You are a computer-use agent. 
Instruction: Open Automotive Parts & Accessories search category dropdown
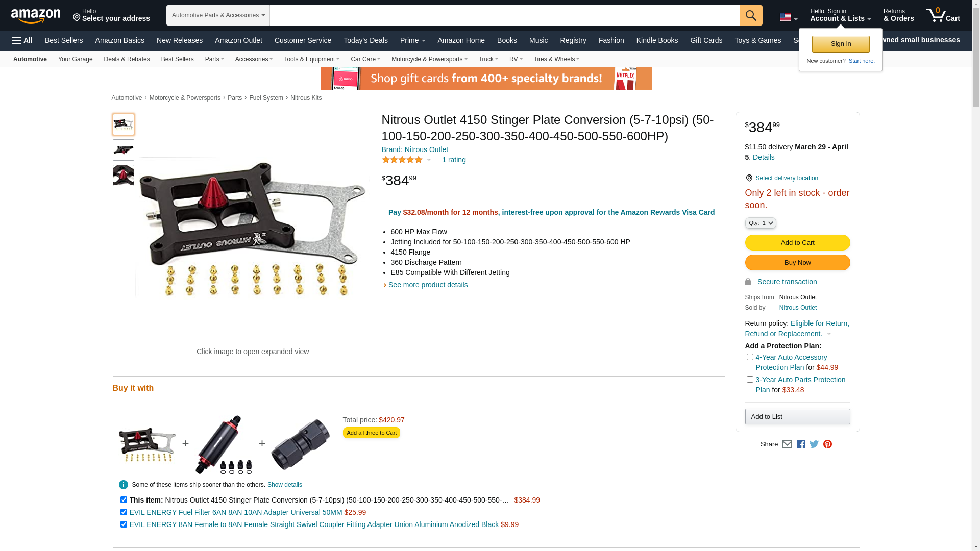[218, 15]
